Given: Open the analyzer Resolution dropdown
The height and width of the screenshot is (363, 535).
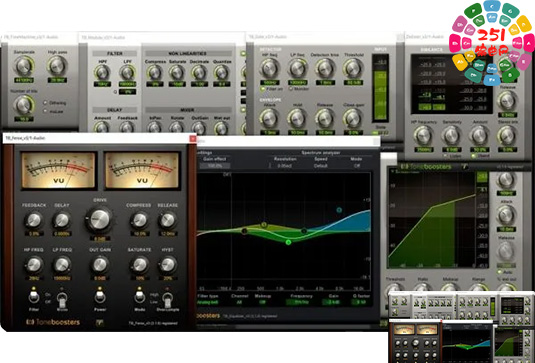Looking at the screenshot, I should [x=285, y=166].
